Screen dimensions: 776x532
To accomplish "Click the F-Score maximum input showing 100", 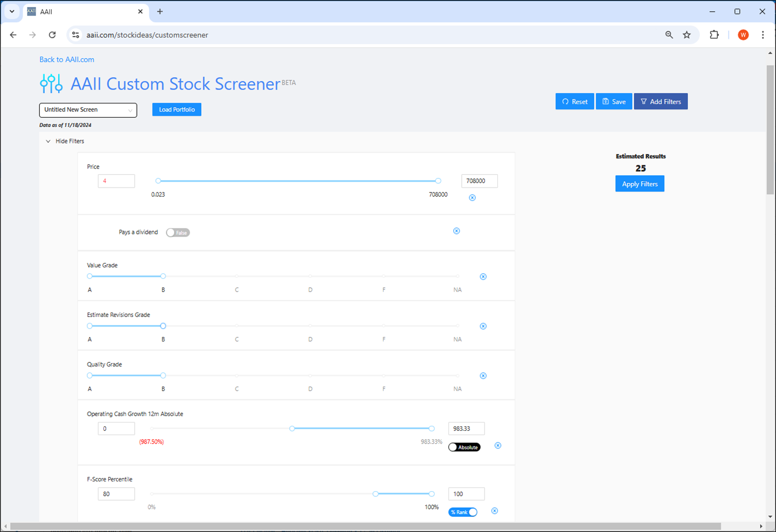I will pyautogui.click(x=467, y=494).
